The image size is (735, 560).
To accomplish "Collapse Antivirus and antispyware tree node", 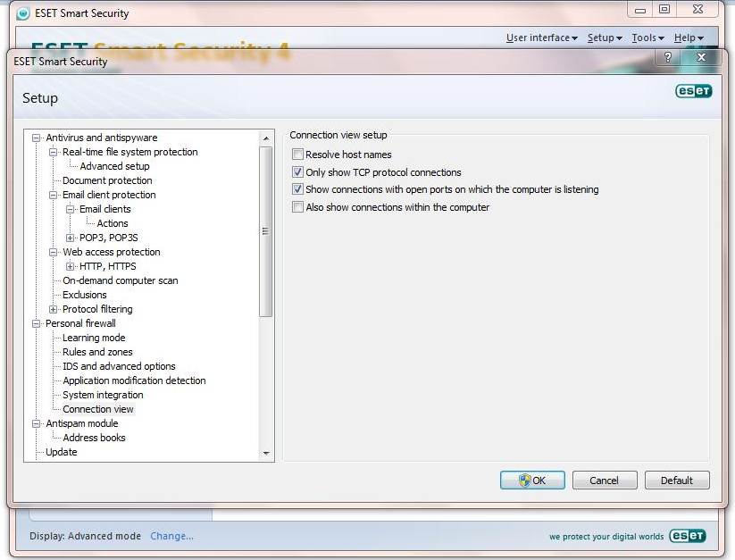I will coord(36,138).
